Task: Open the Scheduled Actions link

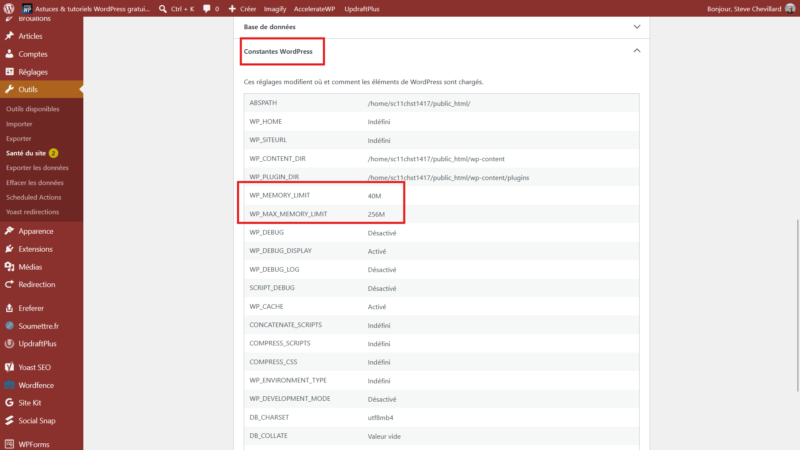Action: [x=34, y=197]
